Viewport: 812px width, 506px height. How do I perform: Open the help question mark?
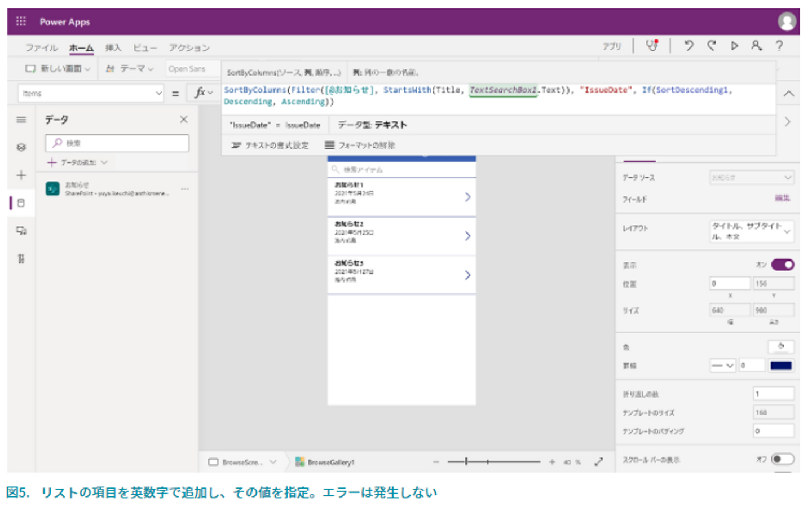[x=779, y=46]
